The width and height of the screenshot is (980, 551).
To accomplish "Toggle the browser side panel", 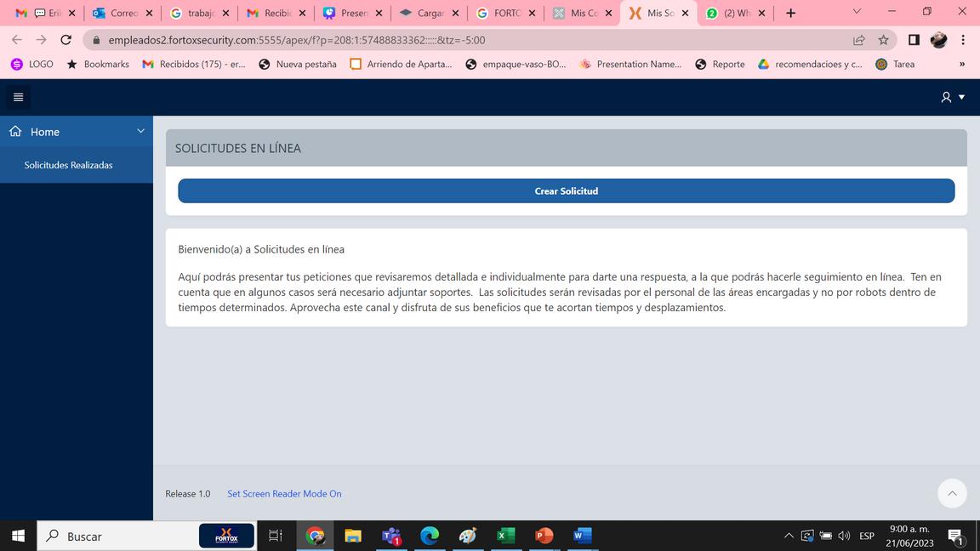I will tap(914, 40).
